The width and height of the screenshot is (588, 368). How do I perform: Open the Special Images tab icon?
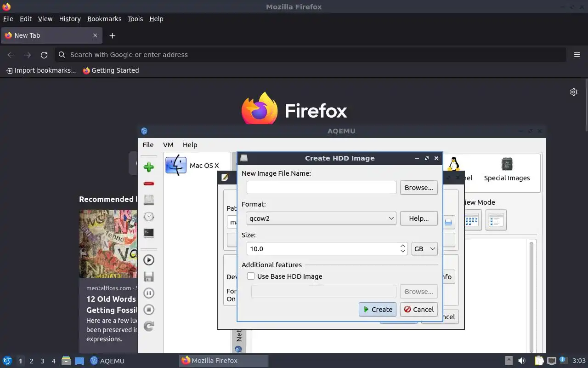pyautogui.click(x=507, y=169)
